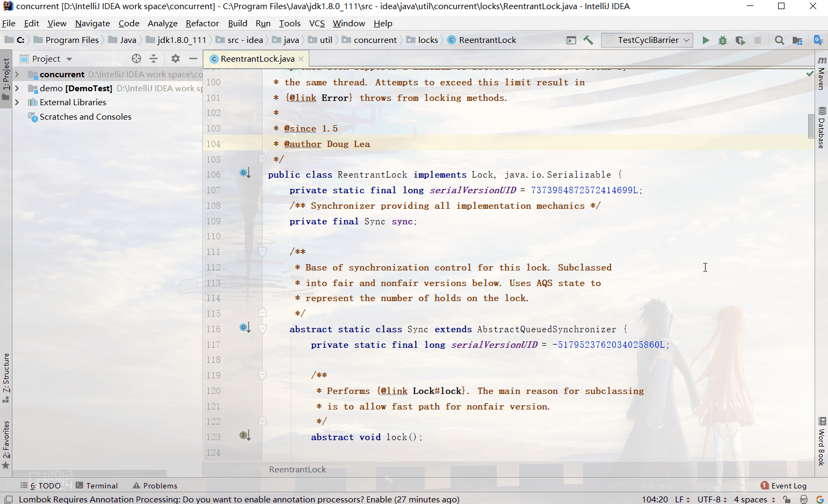Screen dimensions: 828x504
Task: Select Scratches and Consoles in the tree
Action: coord(85,116)
